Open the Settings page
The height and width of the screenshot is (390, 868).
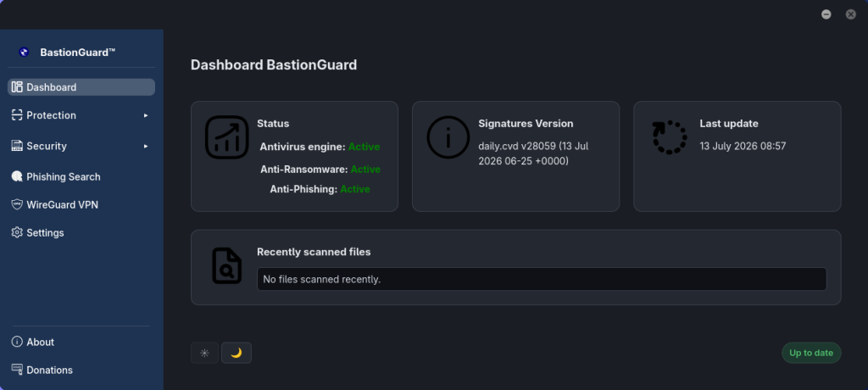pos(81,232)
